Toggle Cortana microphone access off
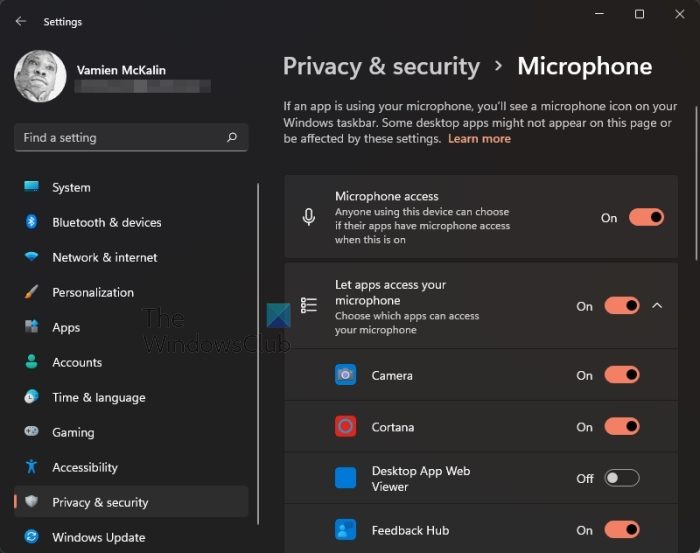The height and width of the screenshot is (553, 700). pos(621,427)
